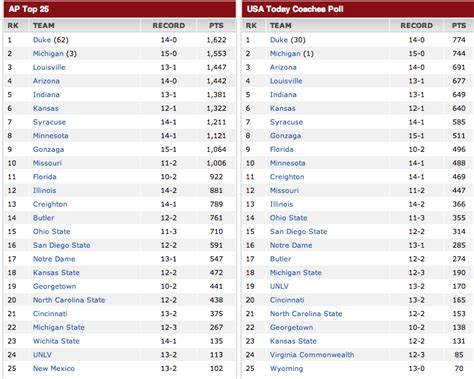Click the PTS column header in the AP table
Screen dimensions: 474x379
[x=216, y=26]
